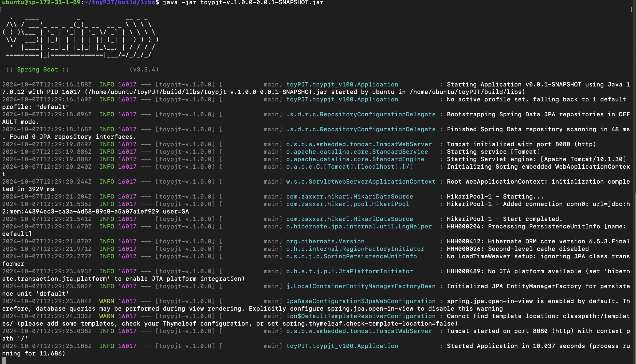Image resolution: width=636 pixels, height=364 pixels.
Task: Click the ':: Spring Boot ::' banner label
Action: [x=38, y=70]
